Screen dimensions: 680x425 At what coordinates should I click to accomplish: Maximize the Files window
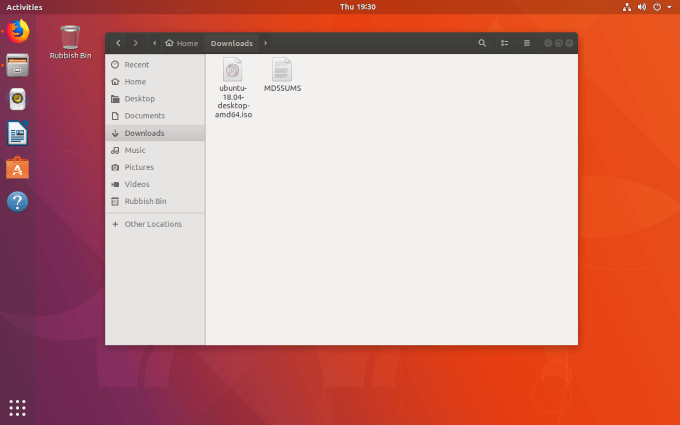559,43
